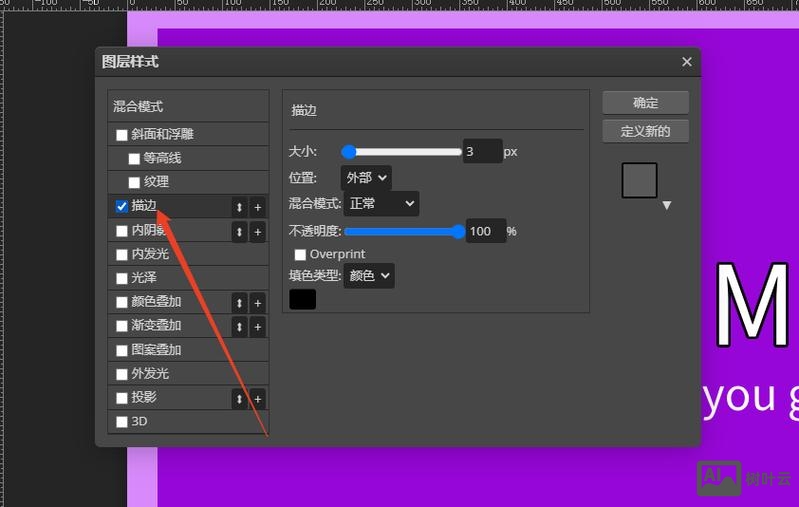Click the 大小 px input field

[481, 152]
